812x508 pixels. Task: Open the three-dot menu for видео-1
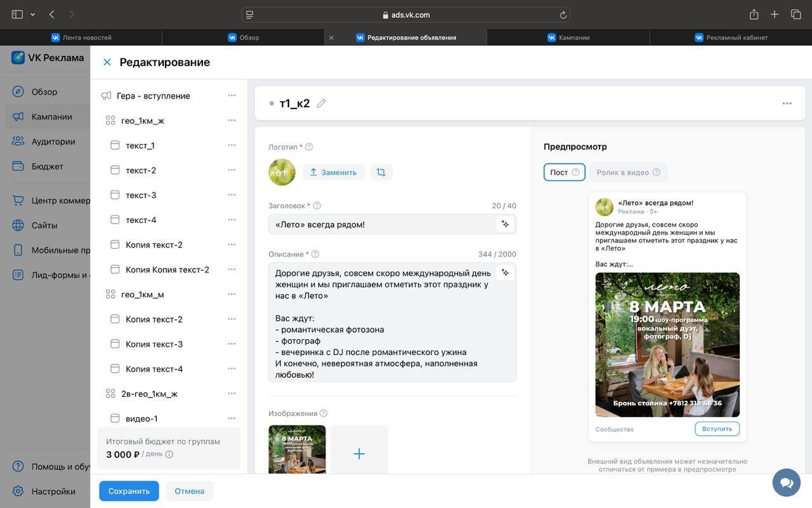click(x=232, y=418)
